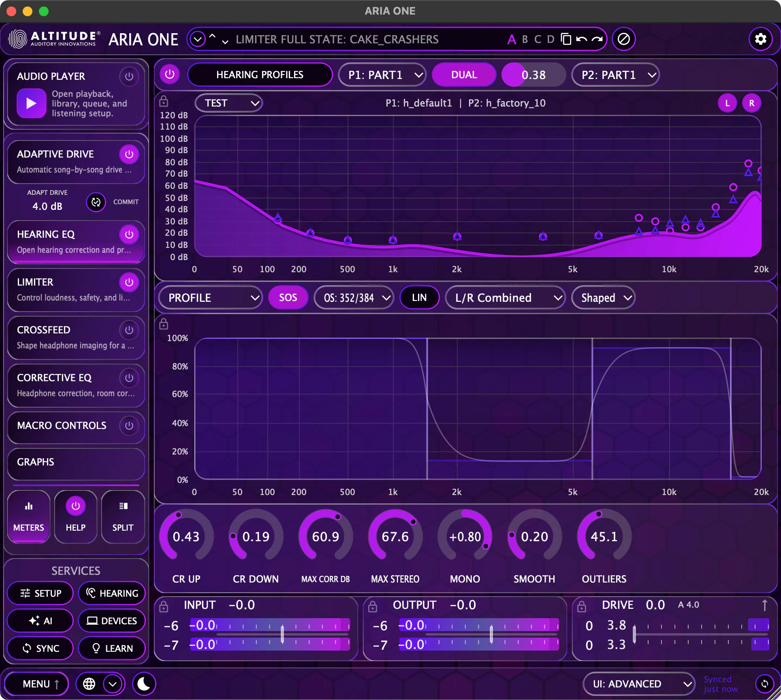Click the OUTPUT meter lock icon

373,606
